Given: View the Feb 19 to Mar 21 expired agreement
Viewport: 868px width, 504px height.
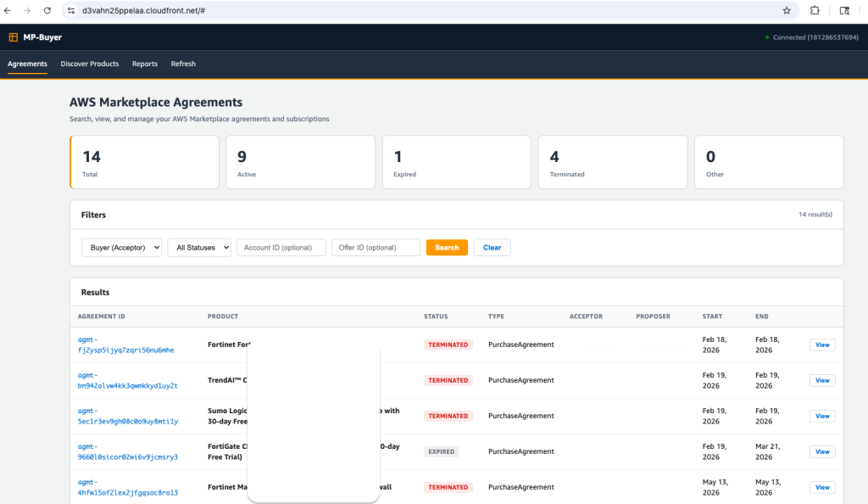Looking at the screenshot, I should tap(822, 452).
